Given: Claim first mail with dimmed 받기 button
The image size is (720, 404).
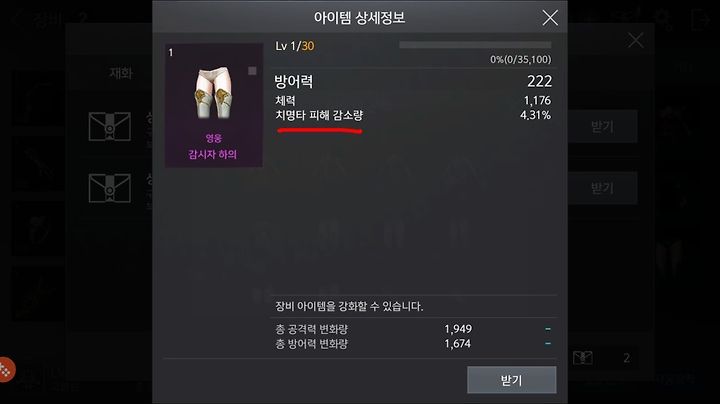Looking at the screenshot, I should [x=602, y=126].
